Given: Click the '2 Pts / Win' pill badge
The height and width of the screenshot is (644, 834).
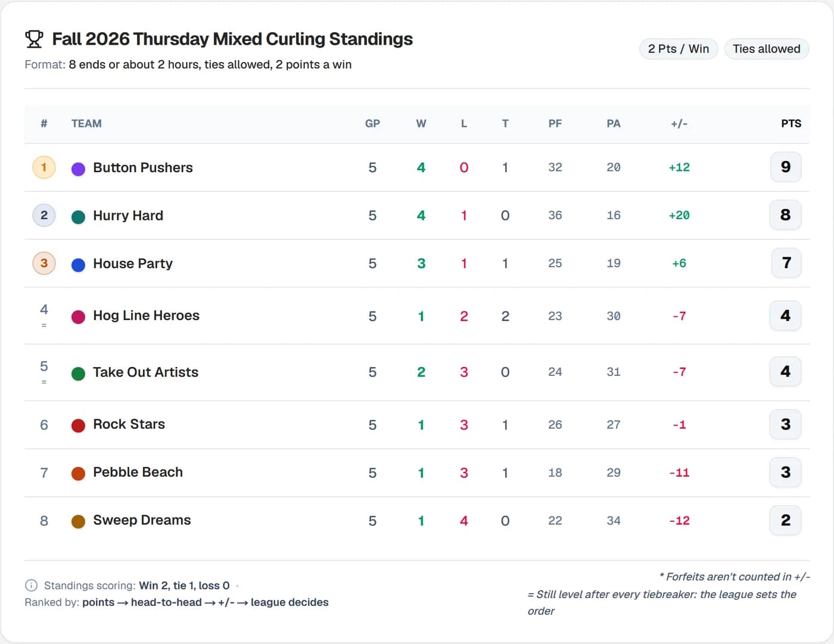Looking at the screenshot, I should (679, 49).
